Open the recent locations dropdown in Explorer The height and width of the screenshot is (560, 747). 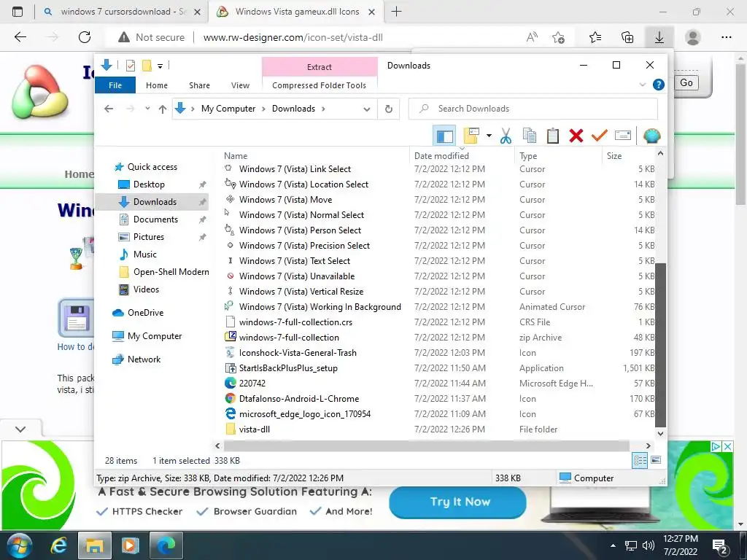(x=147, y=109)
